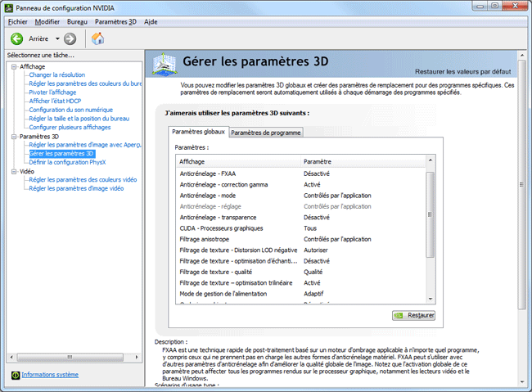Collapse the Vidéo tree section
532x392 pixels.
13,172
